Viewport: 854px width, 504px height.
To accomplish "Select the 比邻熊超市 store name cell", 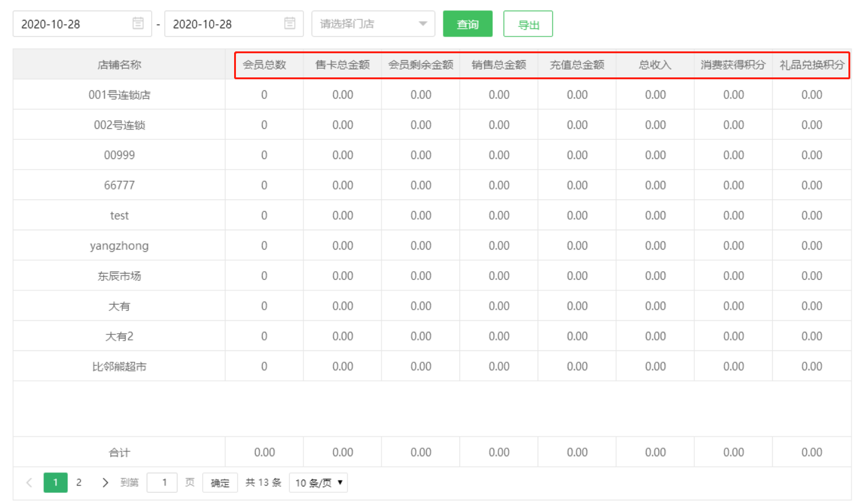I will pyautogui.click(x=120, y=367).
